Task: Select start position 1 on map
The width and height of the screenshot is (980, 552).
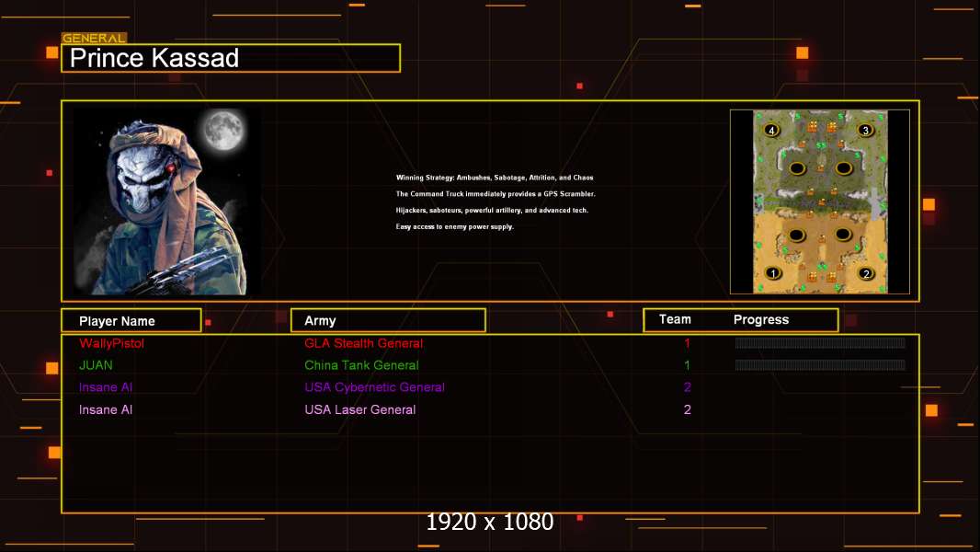Action: [773, 273]
